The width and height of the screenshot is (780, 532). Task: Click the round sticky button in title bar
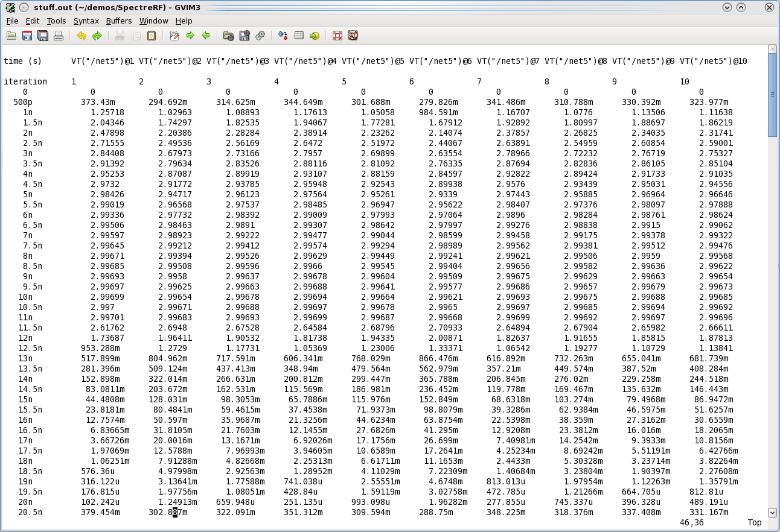(x=24, y=7)
